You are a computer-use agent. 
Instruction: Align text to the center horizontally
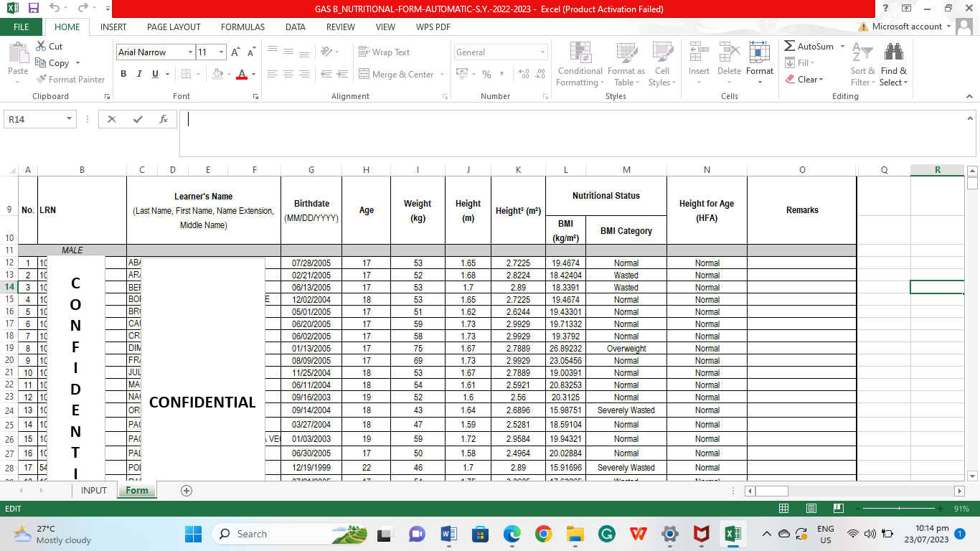point(288,74)
